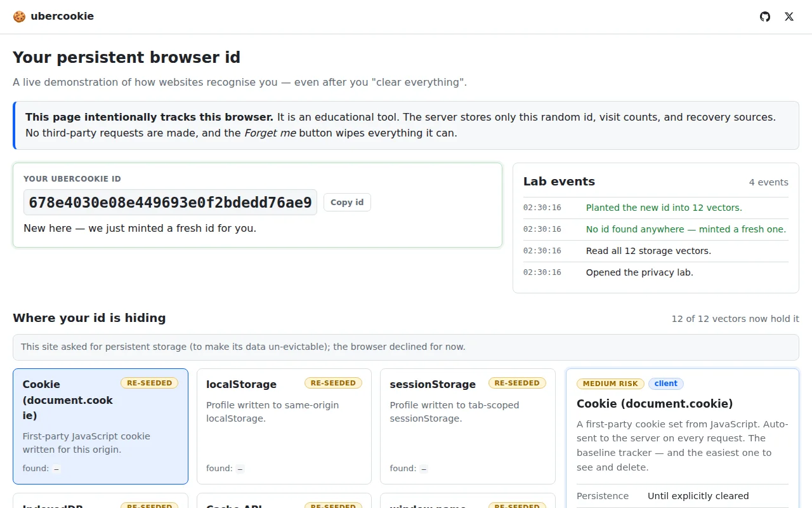The width and height of the screenshot is (812, 508).
Task: Click the 'Cookie (document.cookie)' detail panel heading
Action: click(x=655, y=403)
